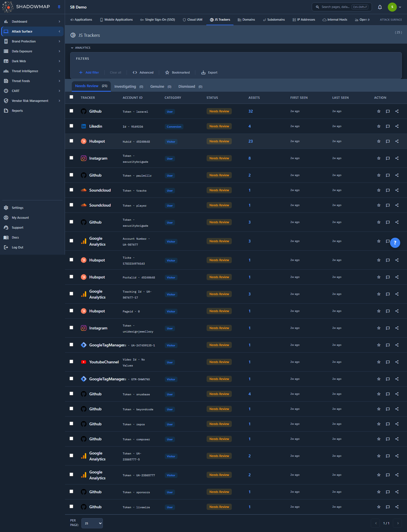Image resolution: width=407 pixels, height=532 pixels.
Task: Open comments for Github snusbase row
Action: 388,394
